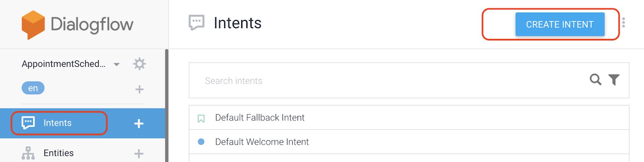Click the Intents speech bubble header icon

[196, 23]
